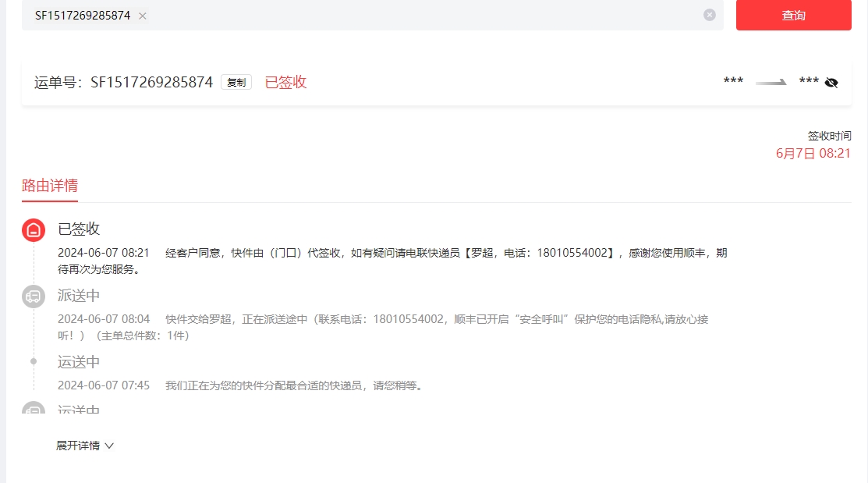Click the 派送中 timeline heading
Screen dimensions: 868x483
click(79, 296)
